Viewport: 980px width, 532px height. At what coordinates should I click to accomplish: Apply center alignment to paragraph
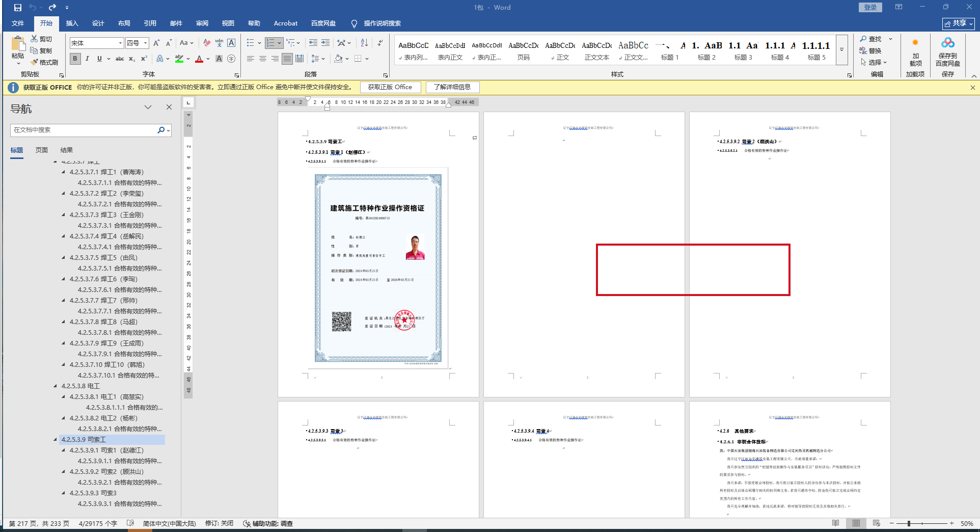tap(263, 59)
